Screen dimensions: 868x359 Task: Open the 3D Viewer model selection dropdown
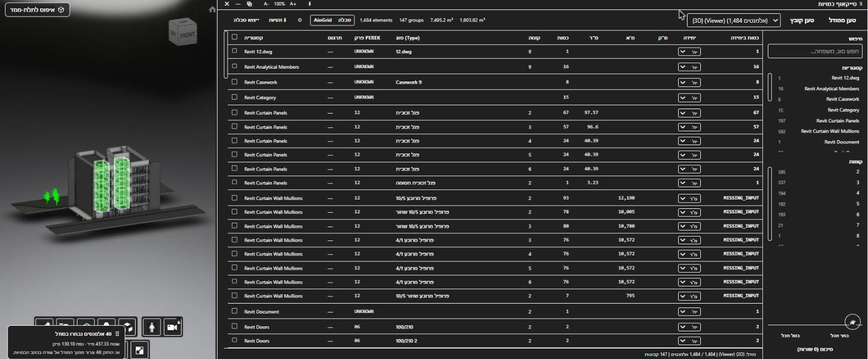coord(733,20)
